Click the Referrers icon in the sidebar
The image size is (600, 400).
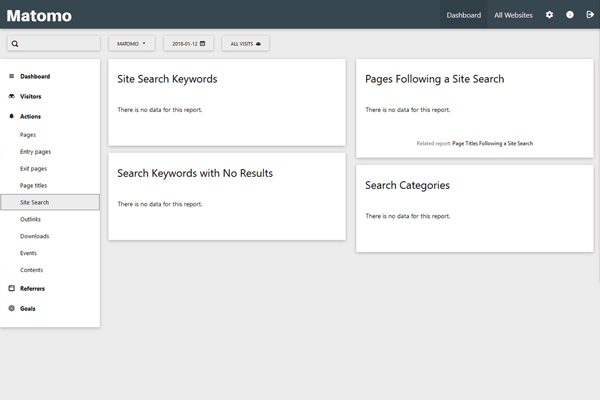tap(11, 288)
